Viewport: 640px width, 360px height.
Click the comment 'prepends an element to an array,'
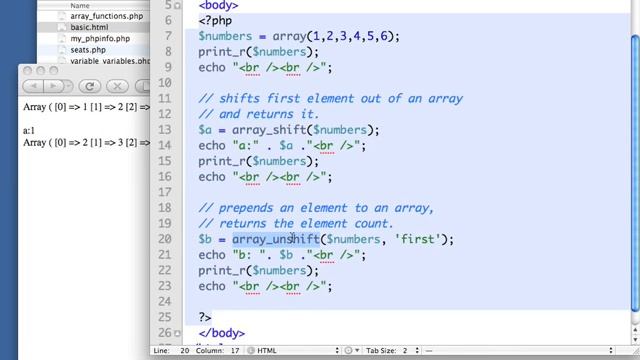click(316, 208)
